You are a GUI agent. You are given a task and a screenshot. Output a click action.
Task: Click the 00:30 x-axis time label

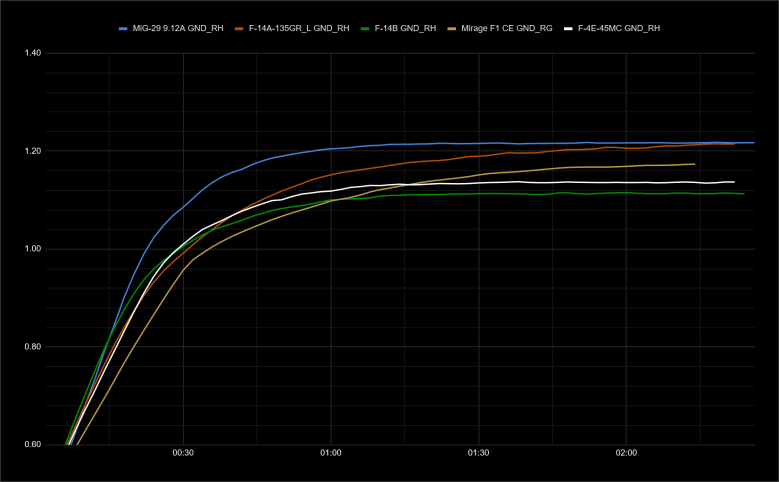(x=183, y=453)
